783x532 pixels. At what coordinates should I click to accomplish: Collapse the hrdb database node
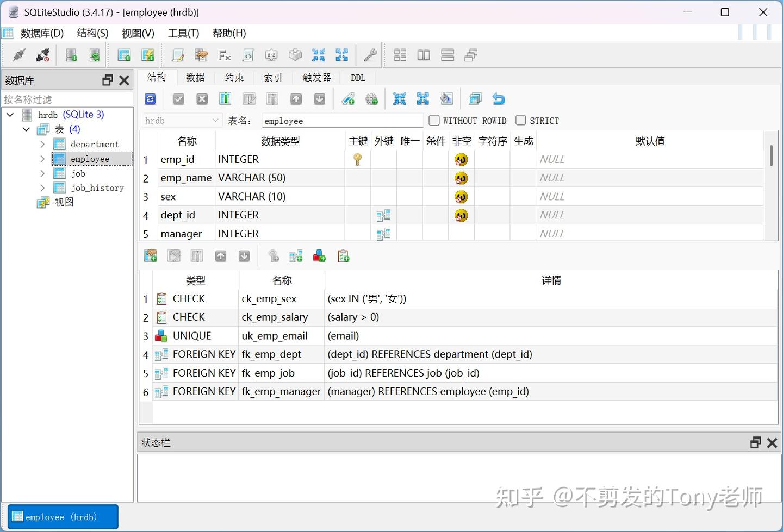point(9,115)
